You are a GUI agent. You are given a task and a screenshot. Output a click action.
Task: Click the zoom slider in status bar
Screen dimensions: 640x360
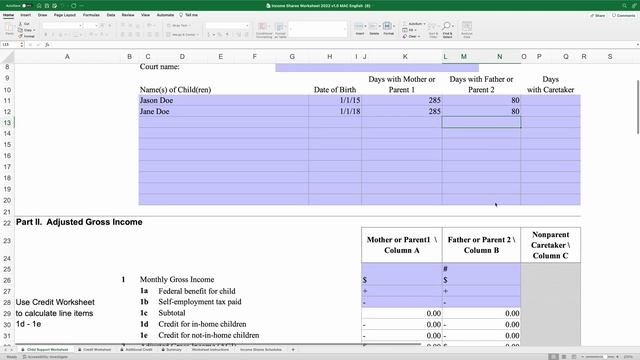[604, 357]
